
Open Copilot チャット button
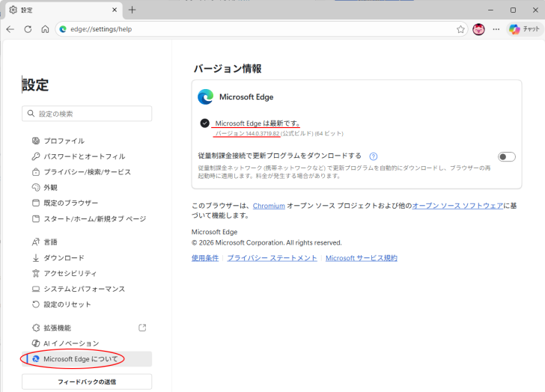(525, 29)
